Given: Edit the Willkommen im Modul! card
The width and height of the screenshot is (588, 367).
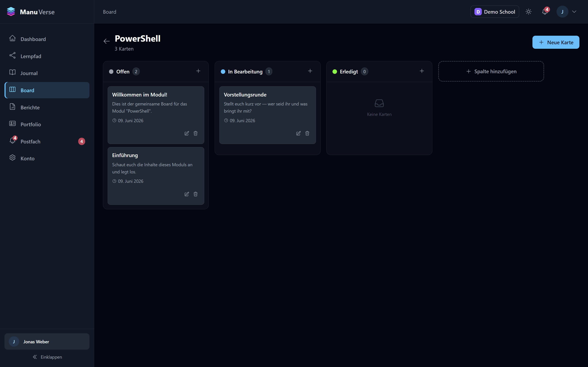Looking at the screenshot, I should point(187,133).
